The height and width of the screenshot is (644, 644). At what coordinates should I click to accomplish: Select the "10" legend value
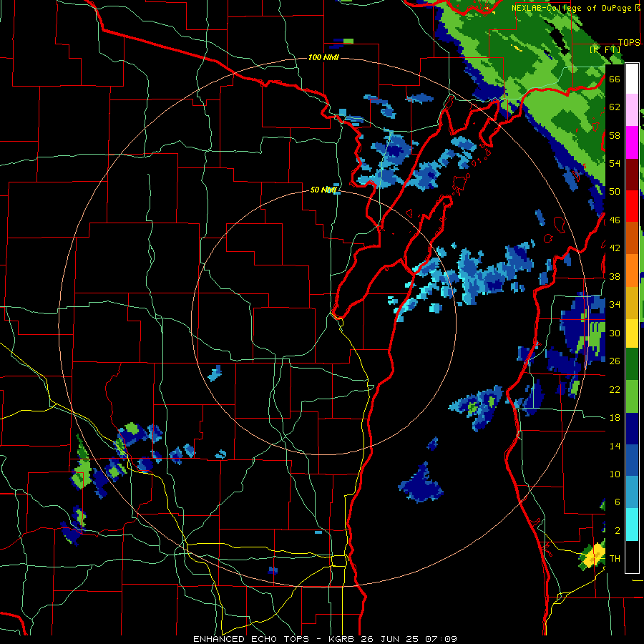point(615,474)
